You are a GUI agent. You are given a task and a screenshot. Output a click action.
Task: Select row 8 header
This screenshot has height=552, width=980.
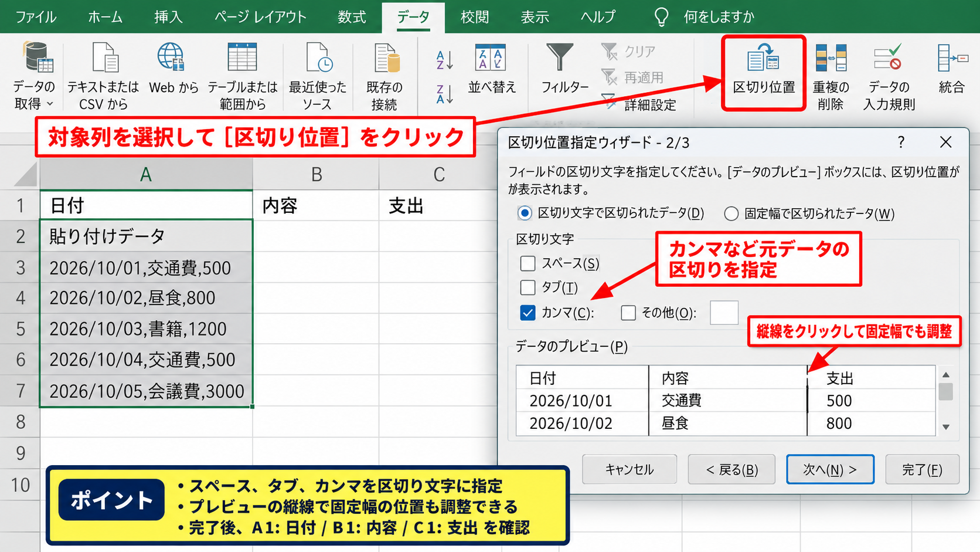coord(20,422)
